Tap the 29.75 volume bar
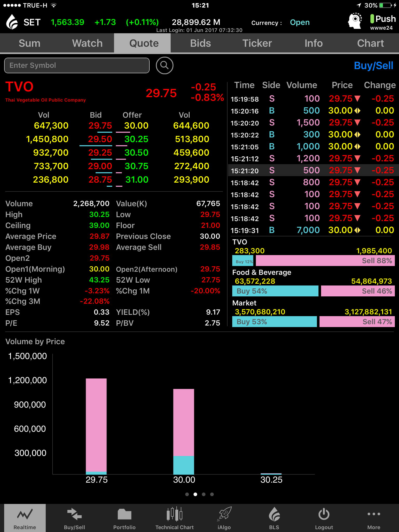399x532 pixels. click(96, 426)
